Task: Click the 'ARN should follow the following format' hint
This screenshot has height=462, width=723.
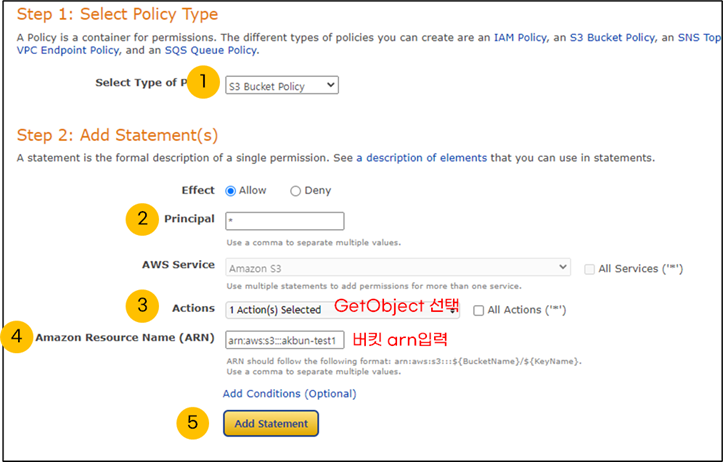Action: 404,361
